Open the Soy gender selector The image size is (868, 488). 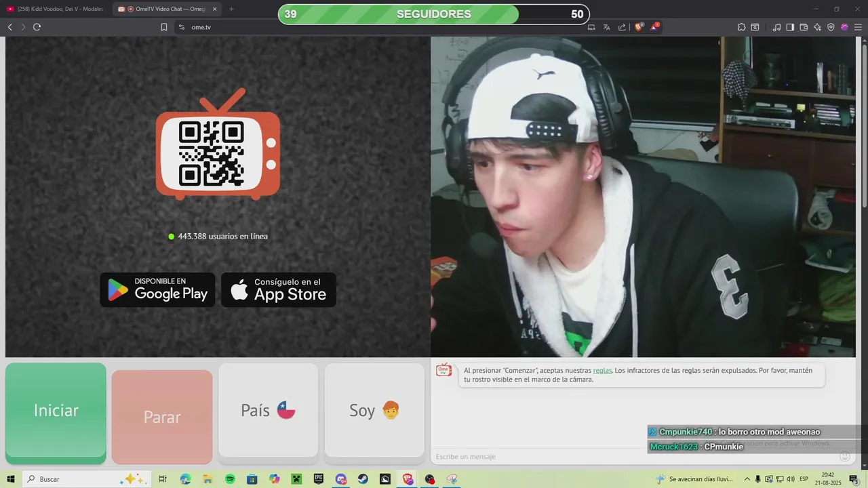coord(374,410)
